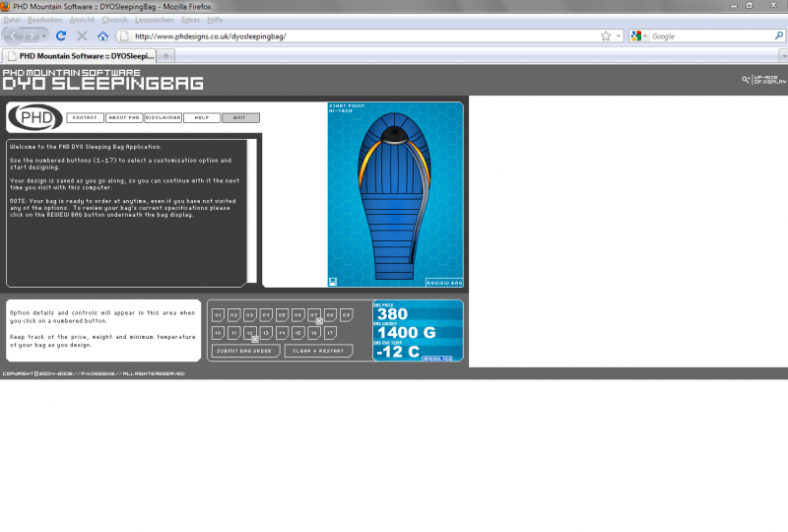Click the Help button
Screen dimensions: 788x532
point(202,117)
